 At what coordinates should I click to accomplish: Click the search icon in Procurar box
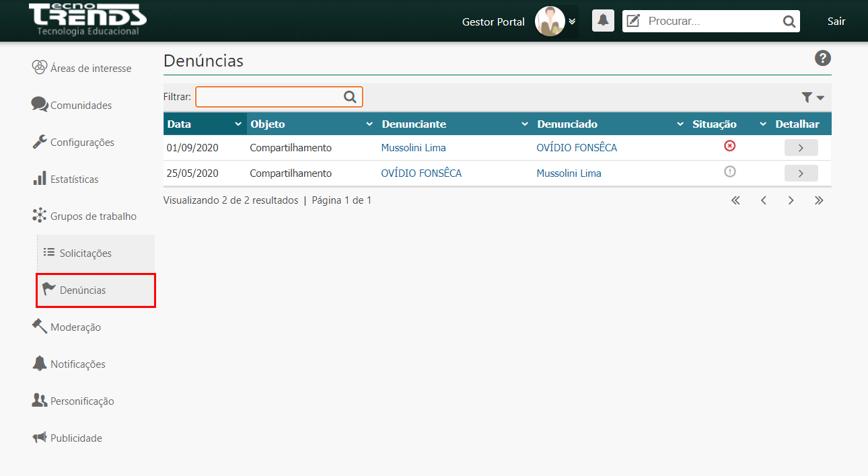tap(789, 22)
